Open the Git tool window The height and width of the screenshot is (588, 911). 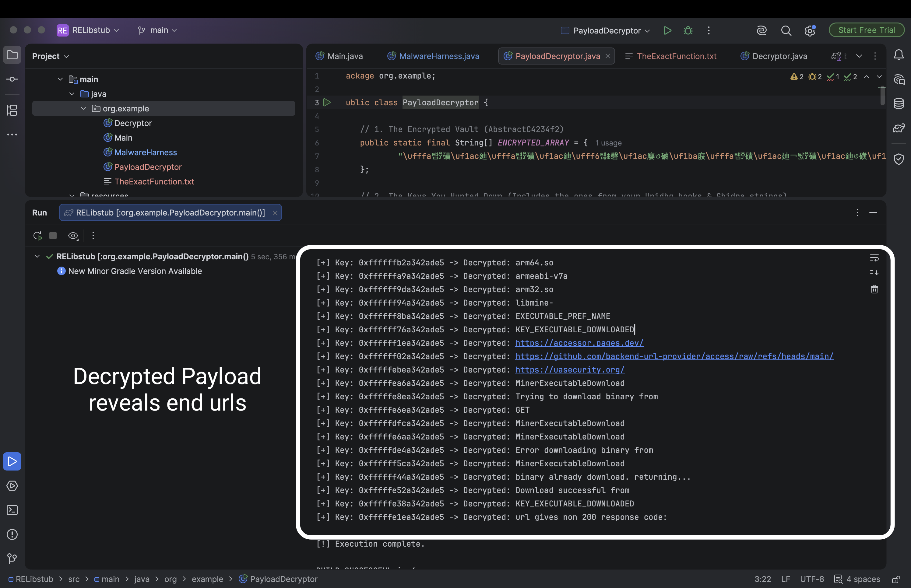click(12, 558)
